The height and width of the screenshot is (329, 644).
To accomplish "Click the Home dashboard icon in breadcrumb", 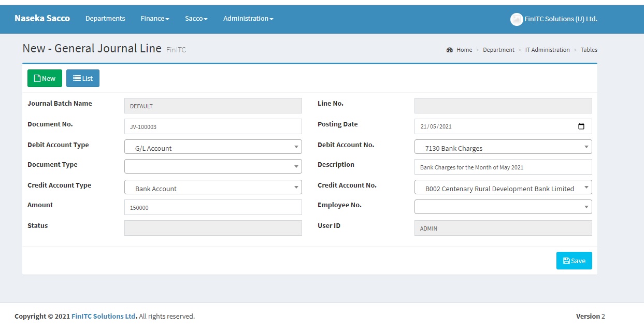I will pyautogui.click(x=450, y=50).
